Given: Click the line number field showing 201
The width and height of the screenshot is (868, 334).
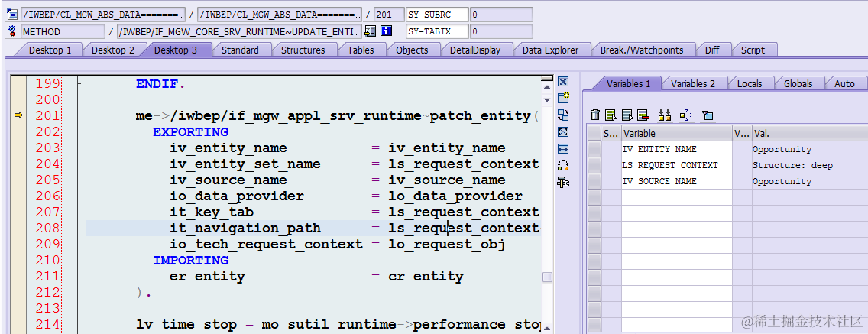Looking at the screenshot, I should tap(389, 15).
